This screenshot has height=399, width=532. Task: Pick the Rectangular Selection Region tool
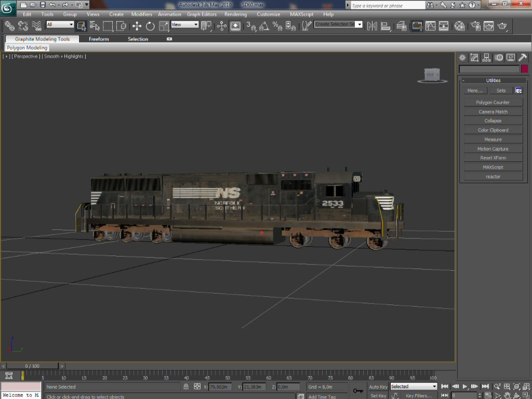coord(108,26)
